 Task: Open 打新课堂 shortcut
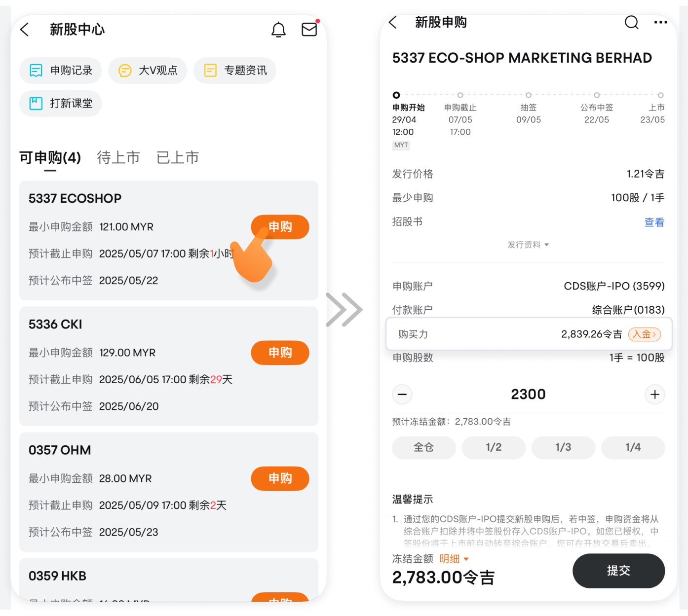click(61, 103)
